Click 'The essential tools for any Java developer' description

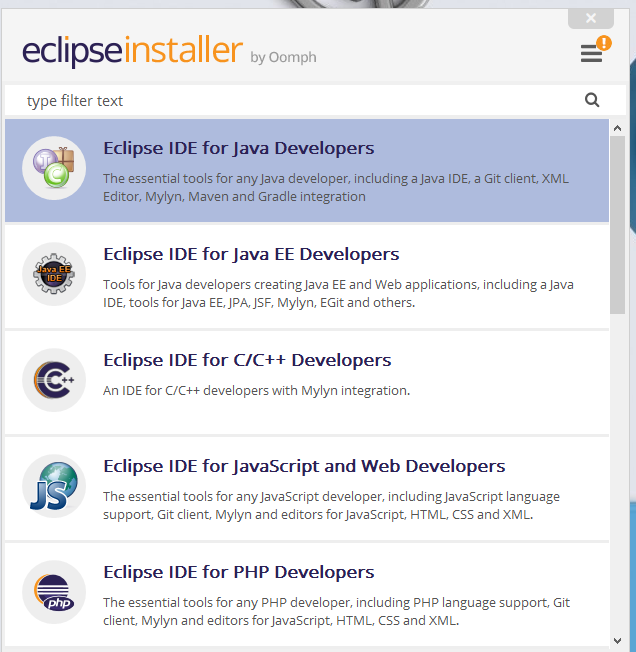336,188
